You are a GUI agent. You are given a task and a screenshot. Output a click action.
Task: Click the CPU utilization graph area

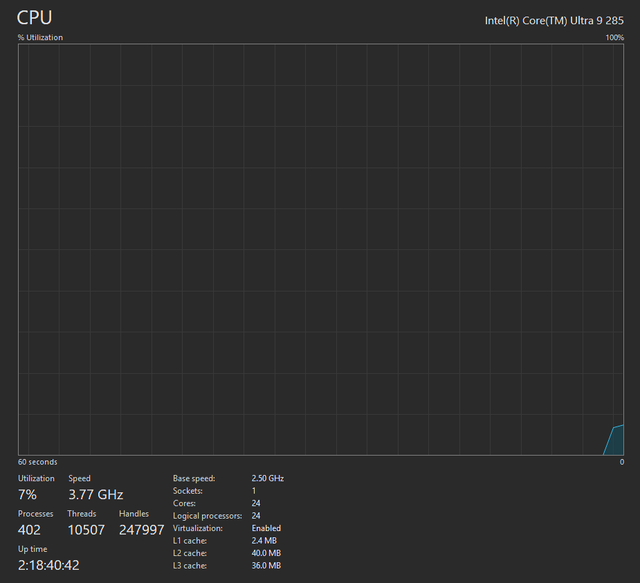(x=321, y=249)
